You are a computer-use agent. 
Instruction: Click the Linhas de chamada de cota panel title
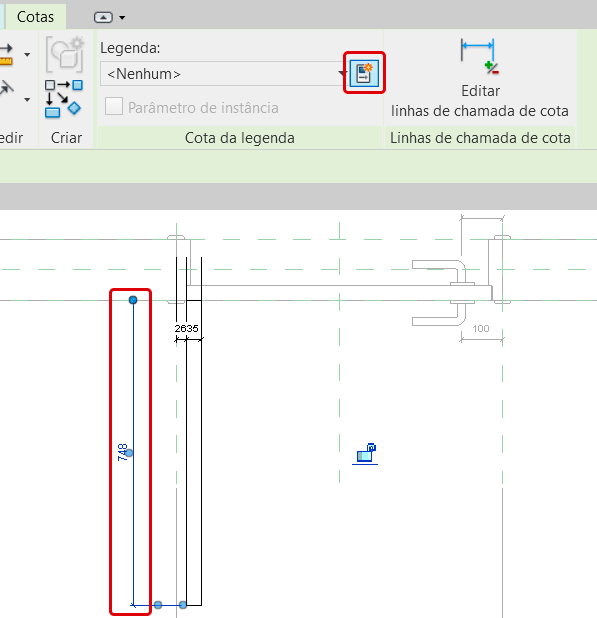480,138
